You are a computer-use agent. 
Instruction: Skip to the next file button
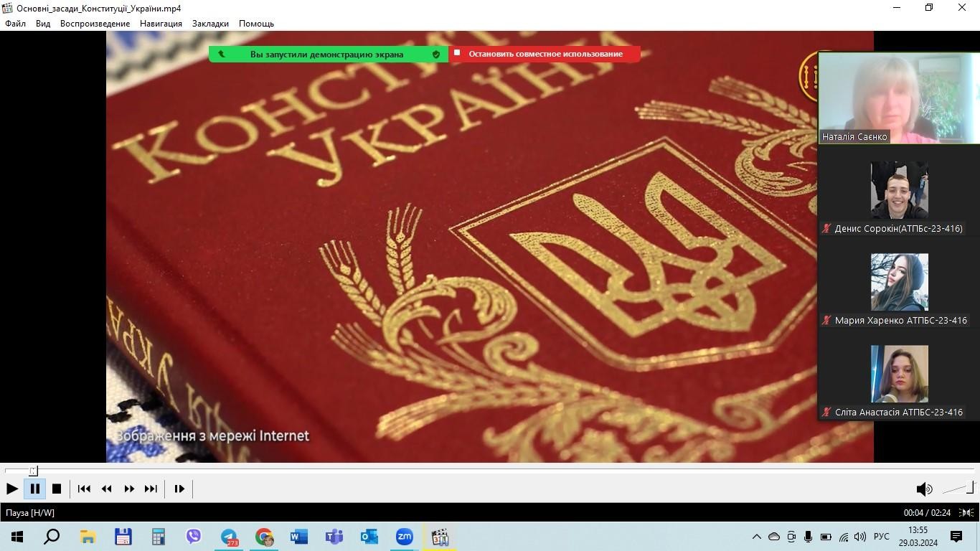click(151, 489)
